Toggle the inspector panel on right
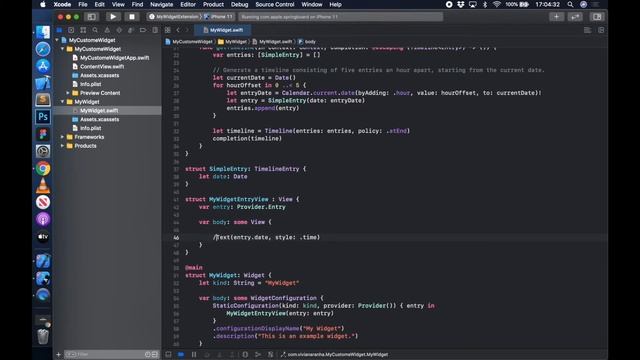The image size is (640, 360). [x=597, y=17]
